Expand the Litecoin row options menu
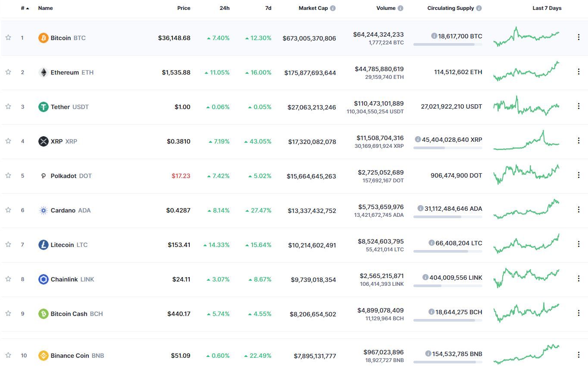This screenshot has height=372, width=588. click(x=579, y=244)
